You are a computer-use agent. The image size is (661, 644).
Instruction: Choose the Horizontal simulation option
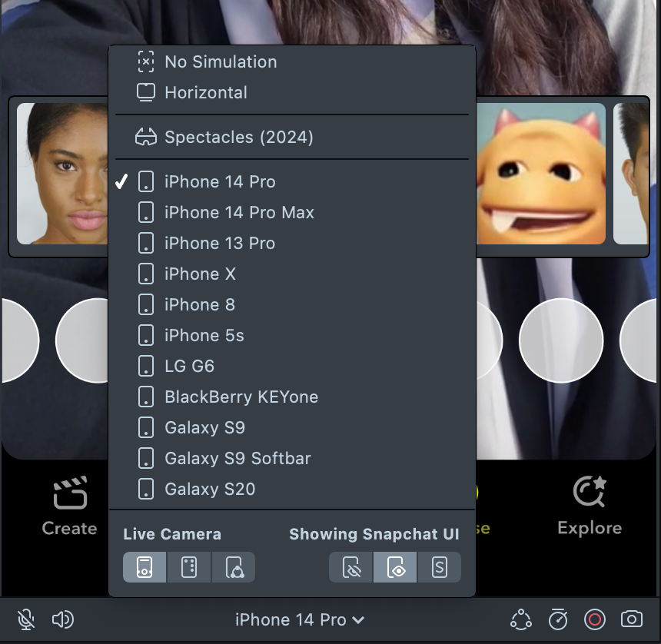click(206, 93)
